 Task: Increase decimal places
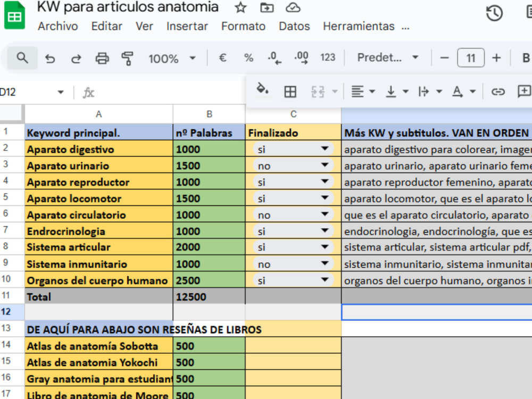[302, 57]
